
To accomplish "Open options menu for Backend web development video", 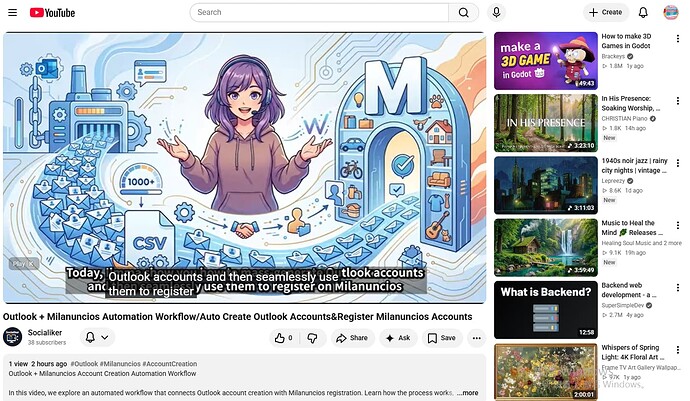I will tap(678, 288).
